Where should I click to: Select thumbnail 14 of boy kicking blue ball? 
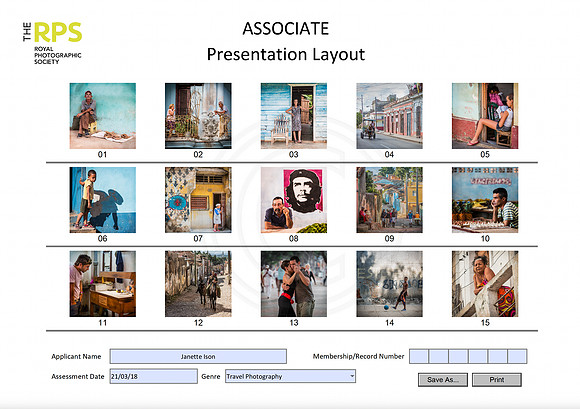pos(389,284)
